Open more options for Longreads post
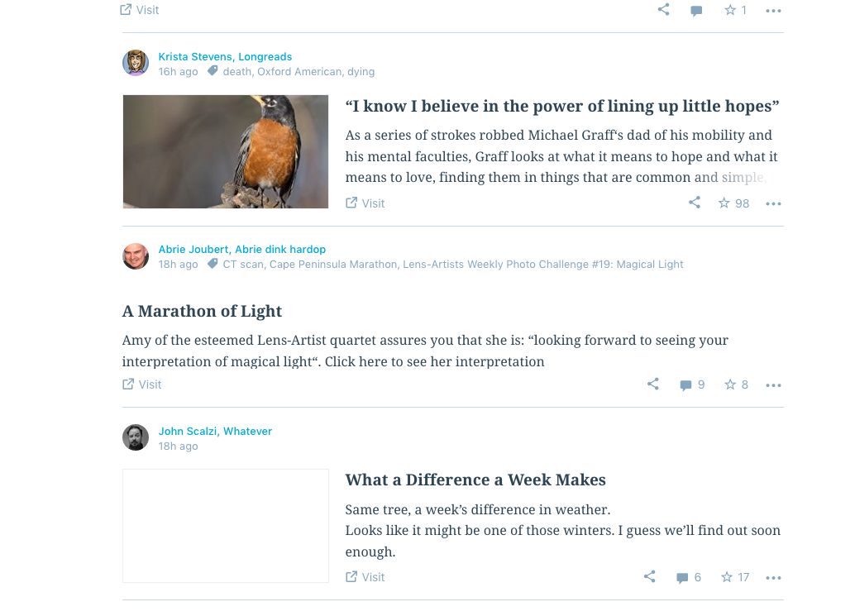This screenshot has height=616, width=855. click(x=773, y=203)
